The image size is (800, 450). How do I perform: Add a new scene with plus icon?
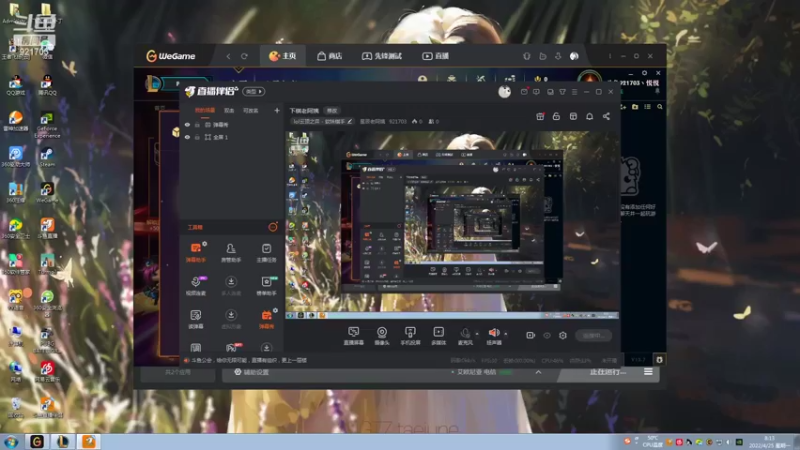click(277, 110)
